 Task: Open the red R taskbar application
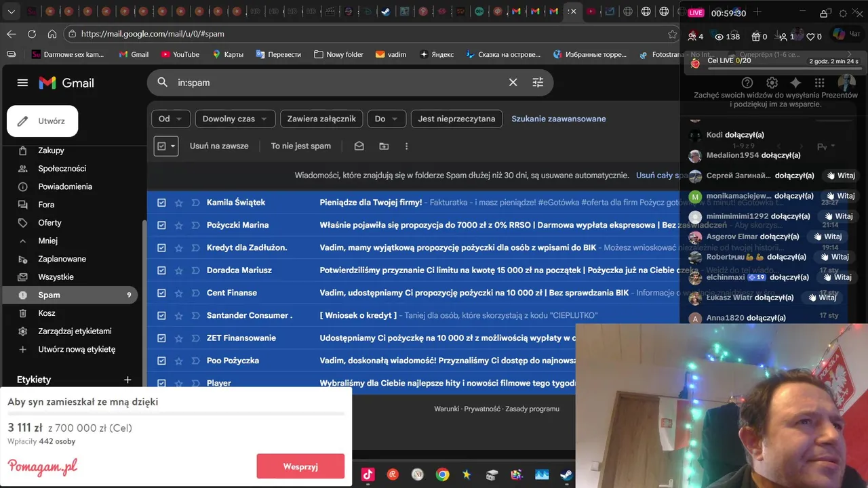coord(393,474)
